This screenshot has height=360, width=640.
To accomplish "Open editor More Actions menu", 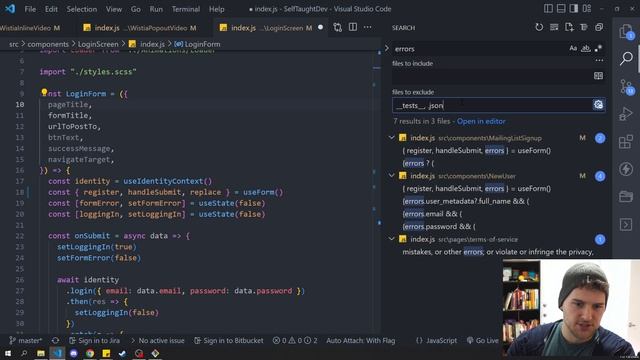I will click(x=367, y=27).
